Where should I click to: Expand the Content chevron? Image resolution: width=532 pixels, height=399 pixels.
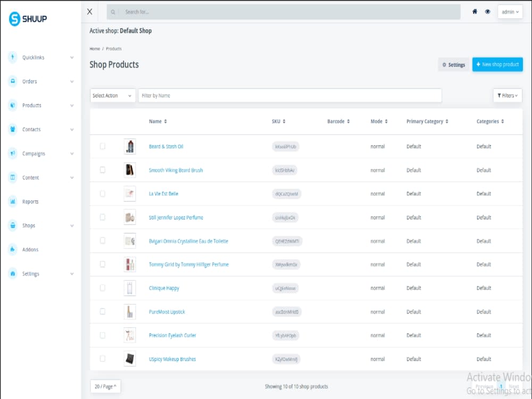[72, 178]
